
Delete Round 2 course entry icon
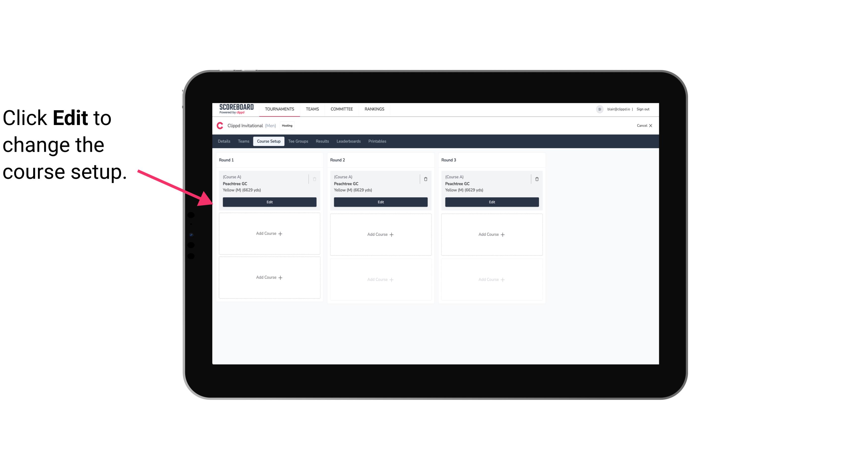pos(425,179)
